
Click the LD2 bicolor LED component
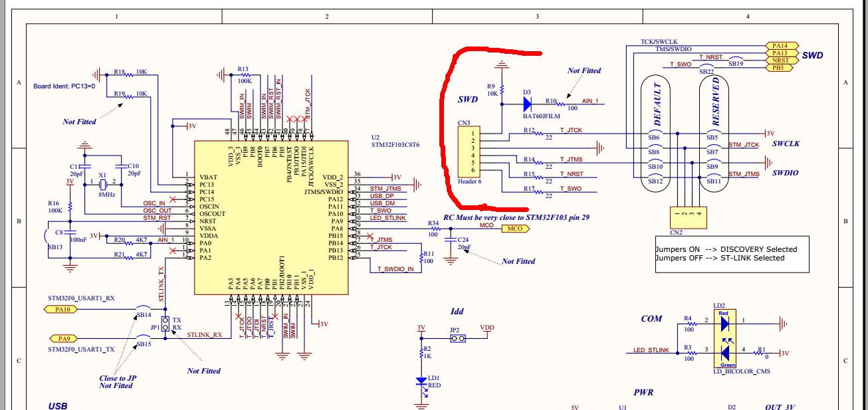coord(724,339)
